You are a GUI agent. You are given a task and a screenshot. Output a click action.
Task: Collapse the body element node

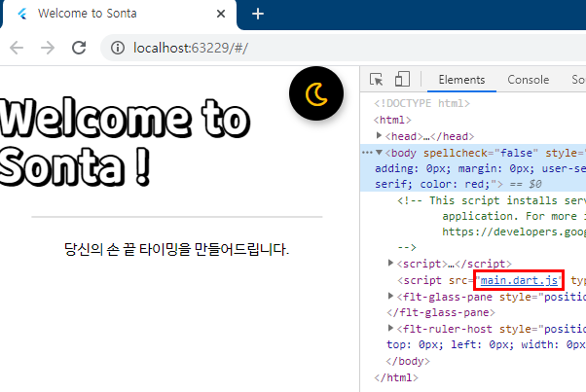tap(379, 153)
